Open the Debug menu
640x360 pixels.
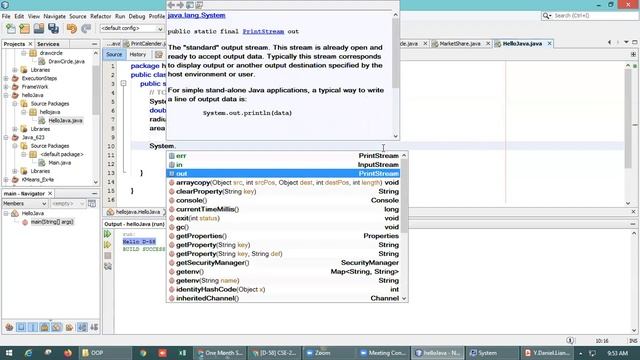pos(137,16)
